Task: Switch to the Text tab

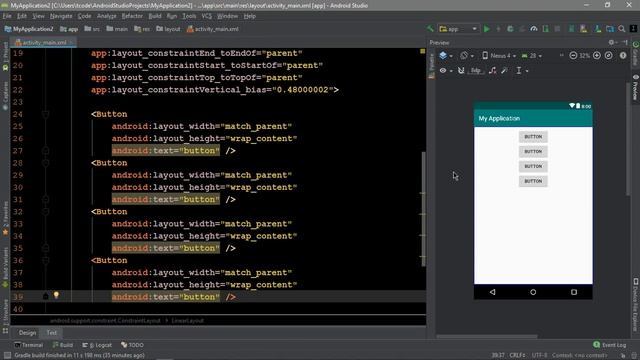Action: point(51,333)
